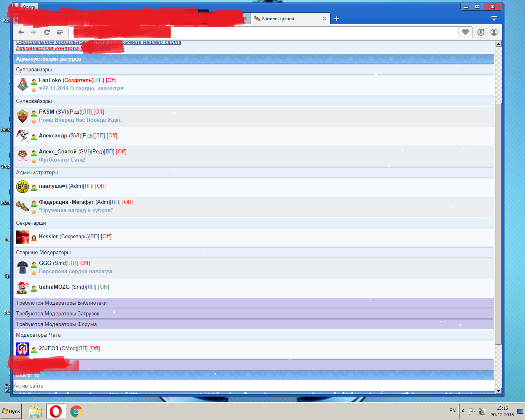Click Федерация~Мегафут's golden boot avatar
This screenshot has width=525, height=420.
23,206
